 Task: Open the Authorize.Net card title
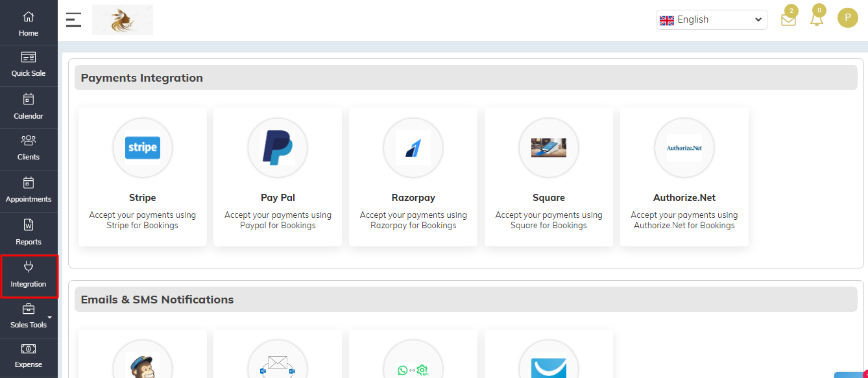tap(684, 198)
